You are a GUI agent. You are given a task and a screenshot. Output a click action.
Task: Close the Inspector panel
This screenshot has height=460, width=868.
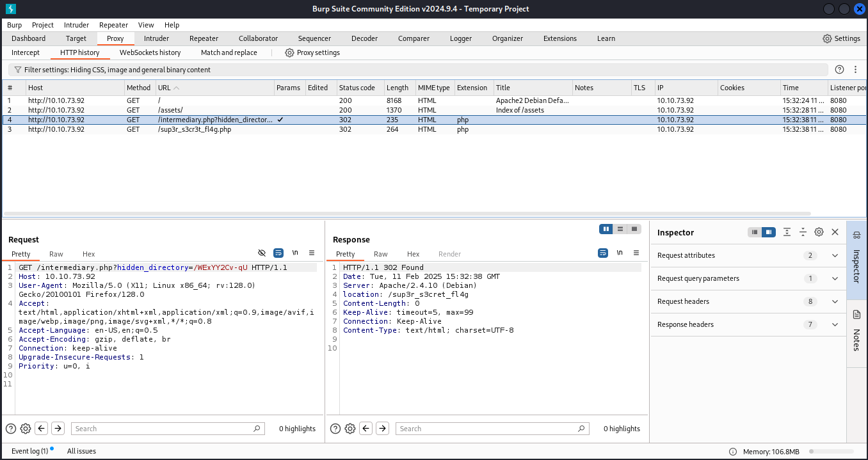coord(835,232)
